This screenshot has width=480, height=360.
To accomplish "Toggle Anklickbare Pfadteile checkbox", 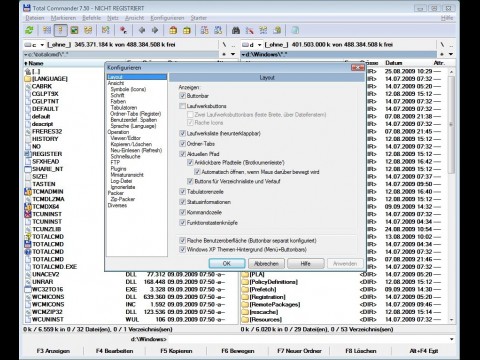I will (x=190, y=163).
